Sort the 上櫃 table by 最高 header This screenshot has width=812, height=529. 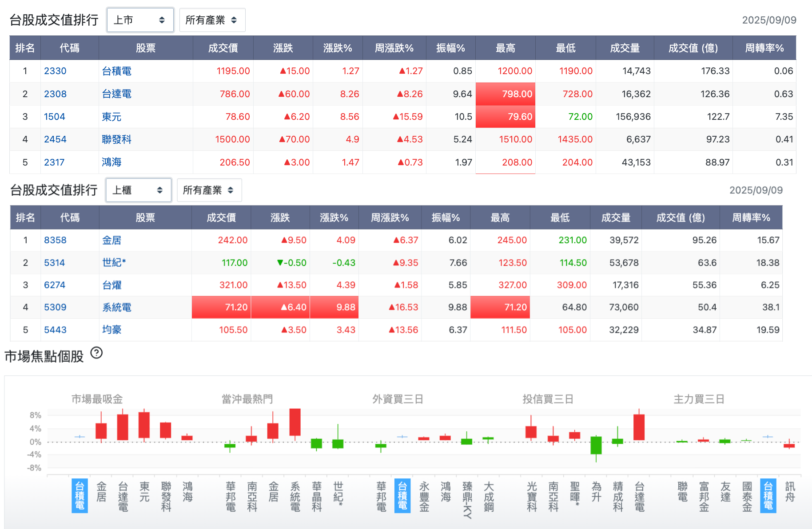click(x=500, y=217)
